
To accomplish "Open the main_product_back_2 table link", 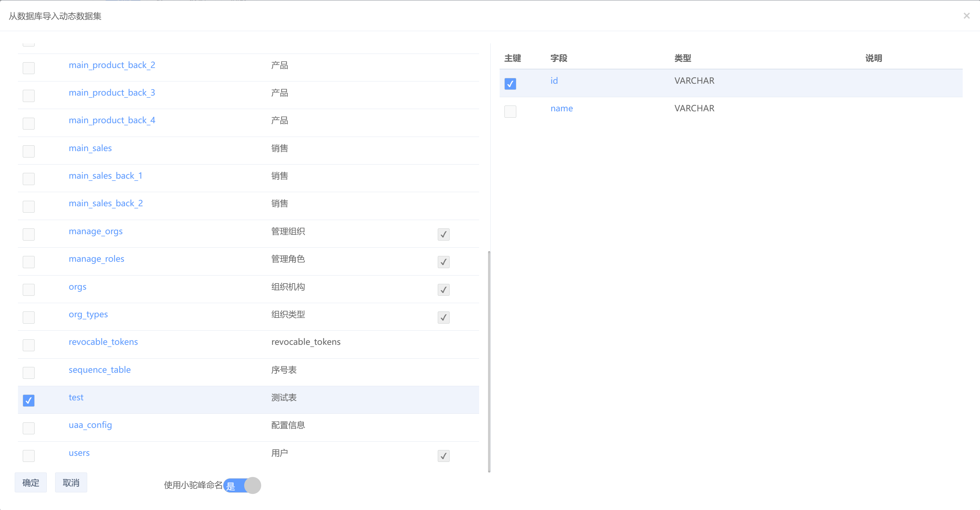I will coord(112,65).
